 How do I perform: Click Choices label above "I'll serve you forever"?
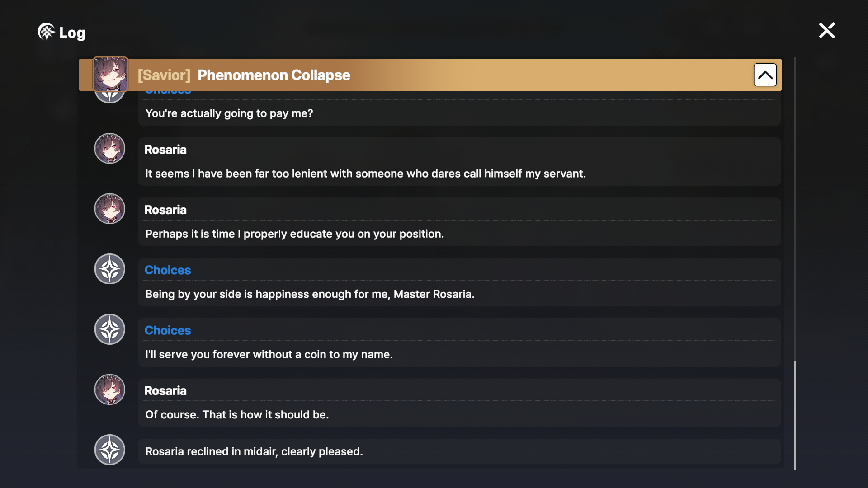coord(168,330)
